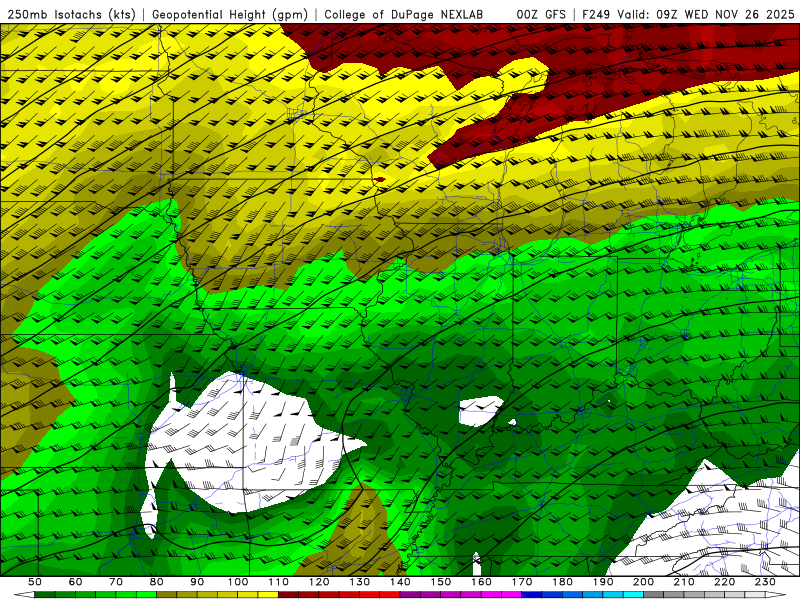The width and height of the screenshot is (800, 600).
Task: Click the '80' label on the color scale
Action: [157, 582]
